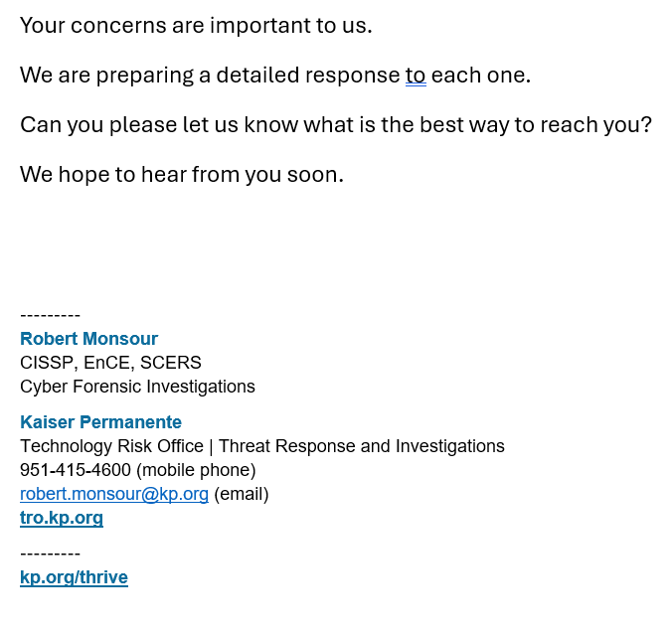Viewport: 672px width, 634px height.
Task: Open the tro.kp.org link
Action: pyautogui.click(x=61, y=518)
